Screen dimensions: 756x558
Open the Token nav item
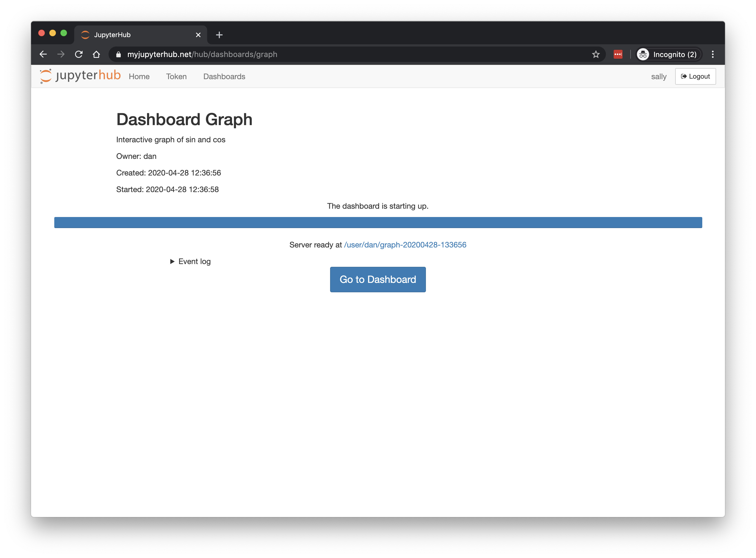point(176,77)
